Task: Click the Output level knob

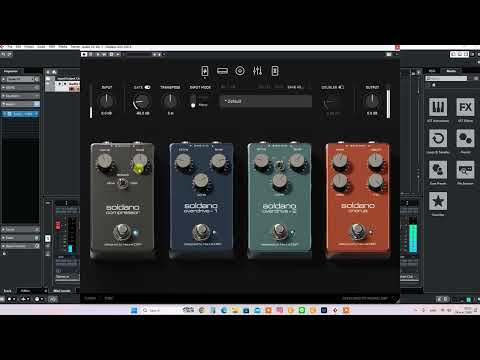Action: click(372, 100)
